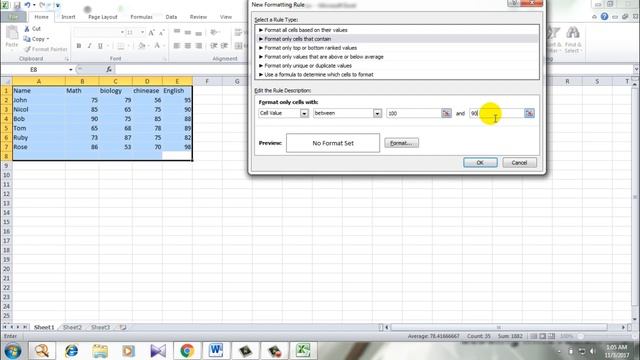Click the Center alignment icon
The width and height of the screenshot is (640, 360).
(x=188, y=46)
